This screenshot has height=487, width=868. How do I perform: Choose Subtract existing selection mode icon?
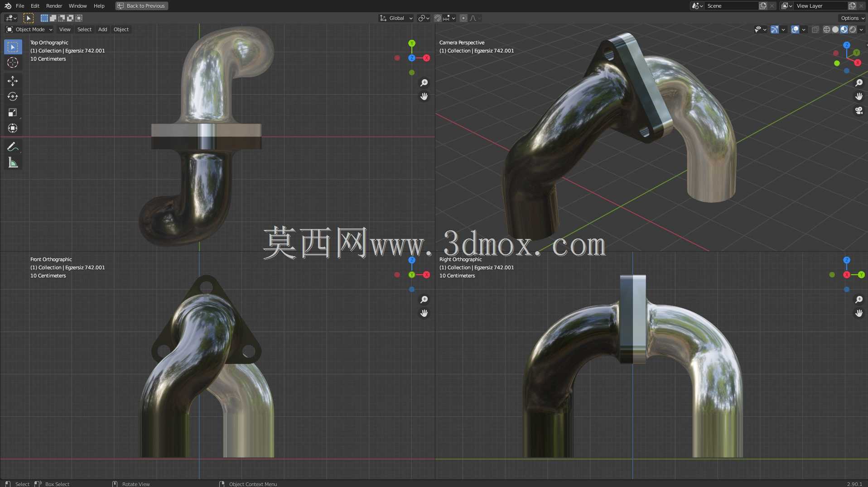tap(61, 18)
